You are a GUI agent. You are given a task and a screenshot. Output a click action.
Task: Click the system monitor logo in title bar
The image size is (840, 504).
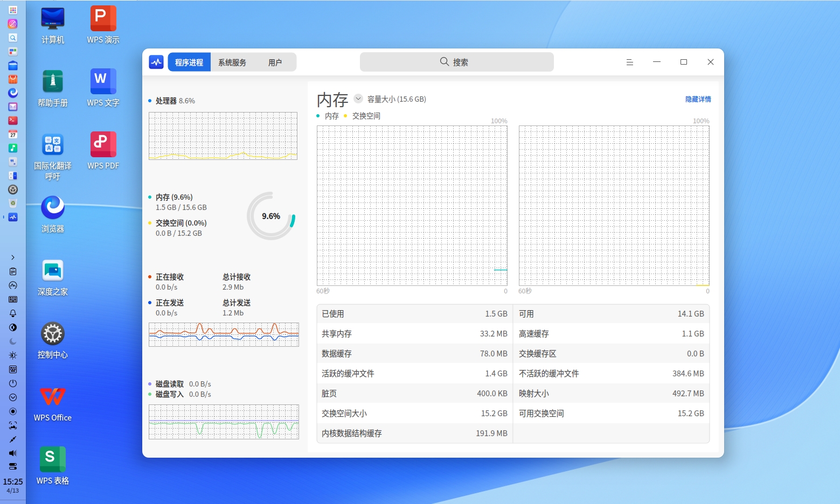coord(156,62)
